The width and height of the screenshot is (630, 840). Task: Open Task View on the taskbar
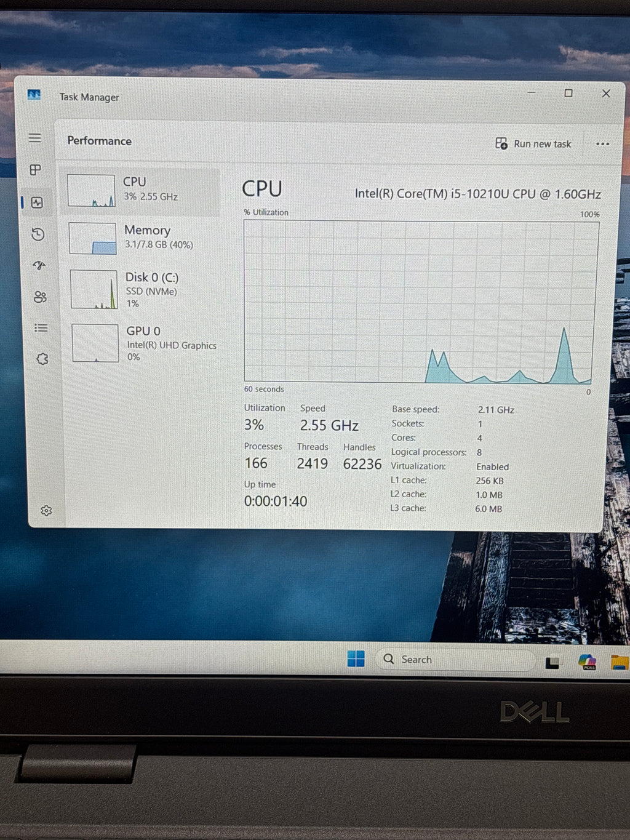pos(552,662)
